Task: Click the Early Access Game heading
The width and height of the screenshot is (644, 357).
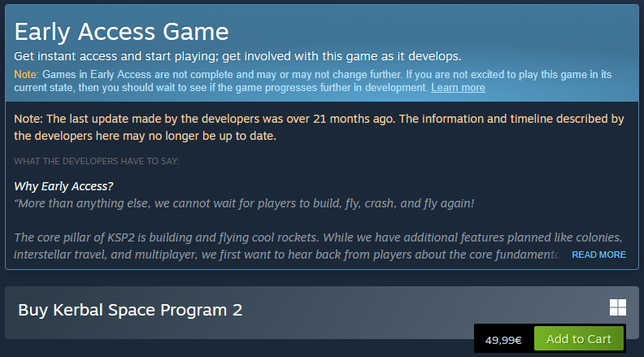Action: click(x=121, y=32)
